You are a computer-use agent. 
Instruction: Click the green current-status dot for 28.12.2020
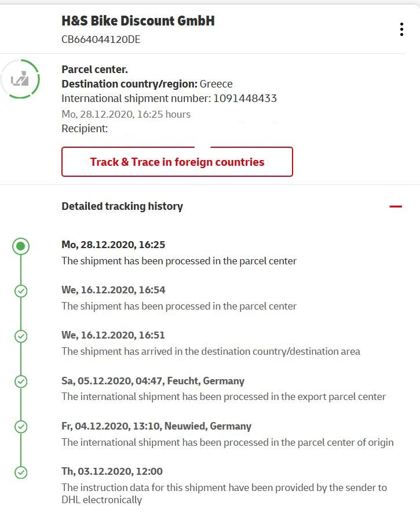click(x=21, y=246)
